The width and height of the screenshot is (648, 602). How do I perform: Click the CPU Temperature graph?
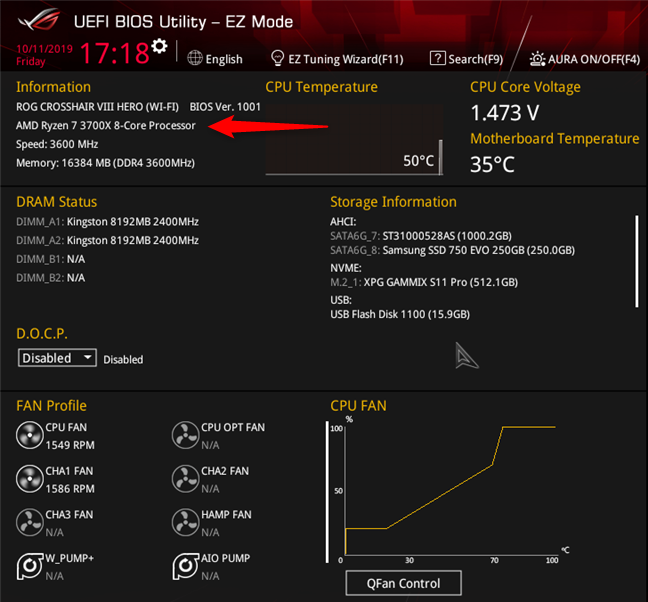[x=354, y=139]
